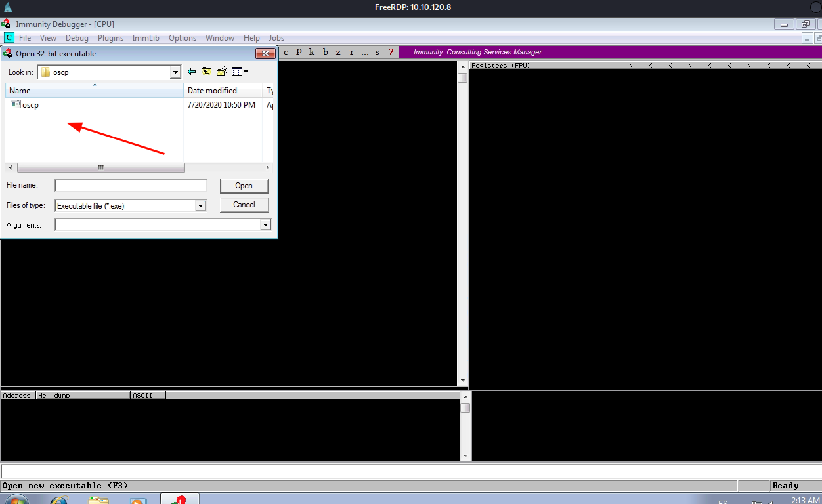This screenshot has width=822, height=504.
Task: Click the command input bar at bottom
Action: [x=411, y=471]
